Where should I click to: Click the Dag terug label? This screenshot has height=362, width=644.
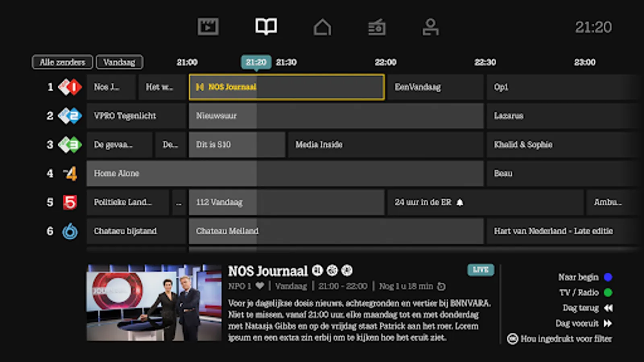(x=581, y=308)
